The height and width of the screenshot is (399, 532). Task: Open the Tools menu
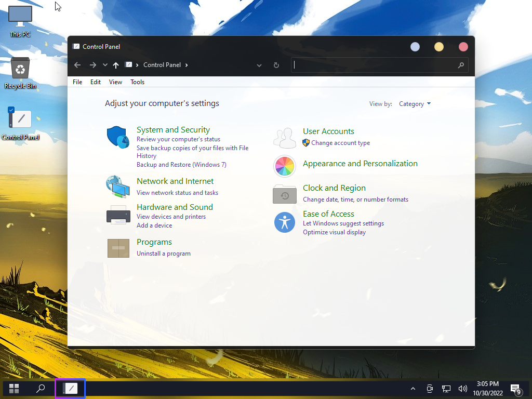point(137,82)
